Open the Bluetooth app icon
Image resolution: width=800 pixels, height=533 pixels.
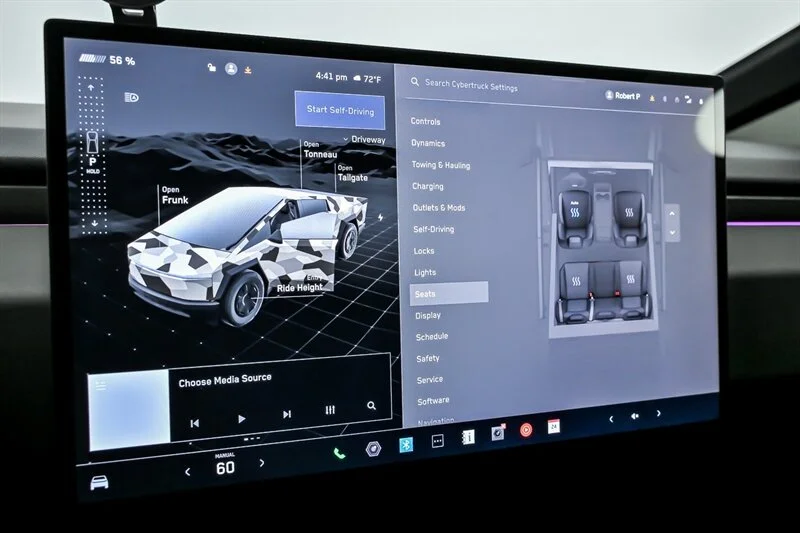pos(406,445)
